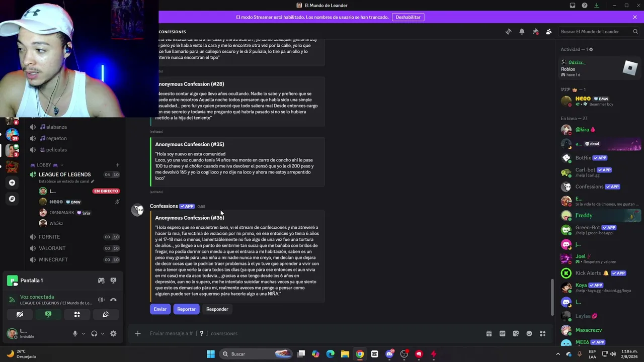Image resolution: width=644 pixels, height=362 pixels.
Task: Open the emoji picker
Action: [x=529, y=333]
